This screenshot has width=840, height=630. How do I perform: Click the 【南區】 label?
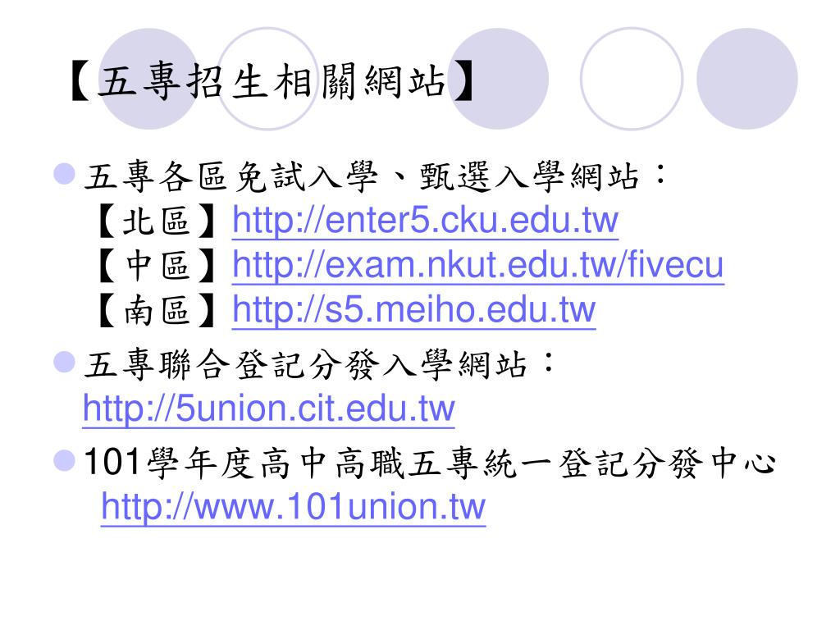157,311
